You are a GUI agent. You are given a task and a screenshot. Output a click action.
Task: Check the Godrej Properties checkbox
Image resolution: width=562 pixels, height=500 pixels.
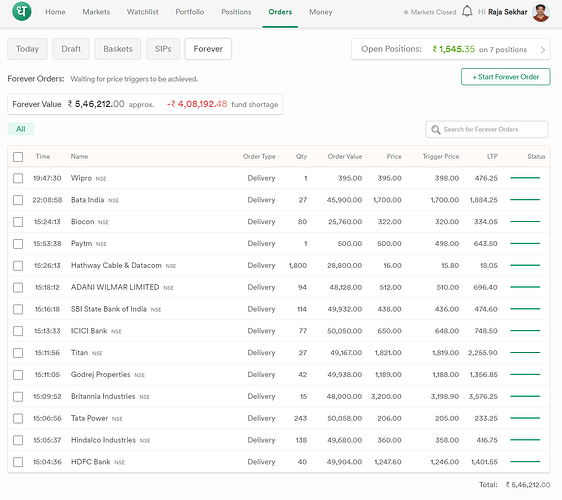pos(18,375)
